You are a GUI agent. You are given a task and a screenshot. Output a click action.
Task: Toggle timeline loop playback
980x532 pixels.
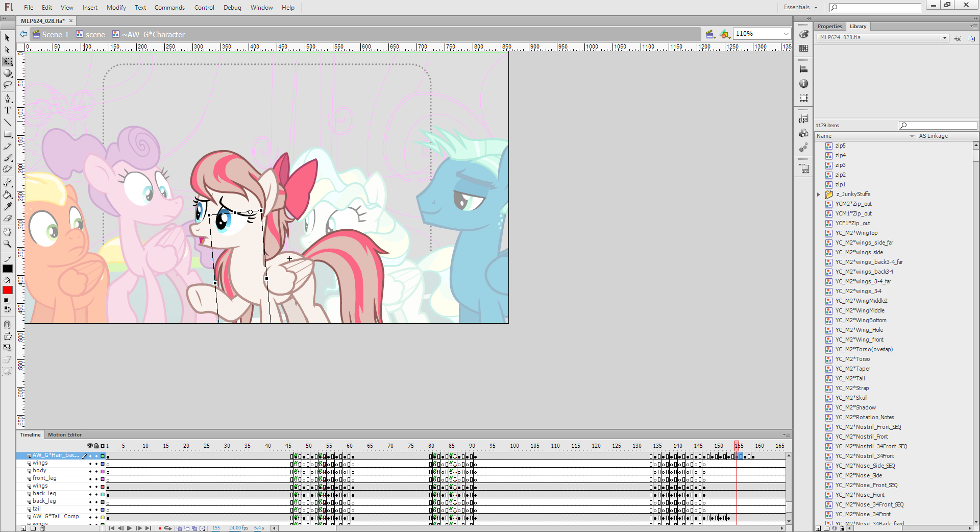click(167, 528)
